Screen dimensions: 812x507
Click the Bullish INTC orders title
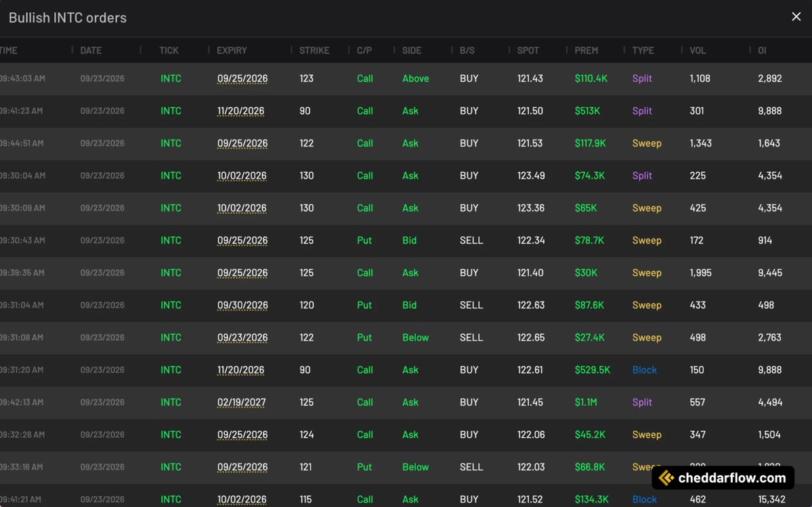[68, 18]
